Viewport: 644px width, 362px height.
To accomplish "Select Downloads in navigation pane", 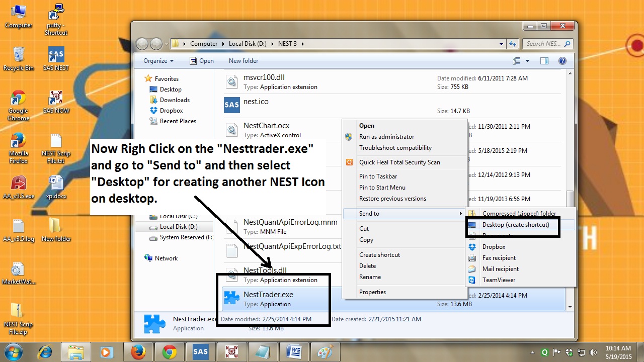I will click(170, 100).
